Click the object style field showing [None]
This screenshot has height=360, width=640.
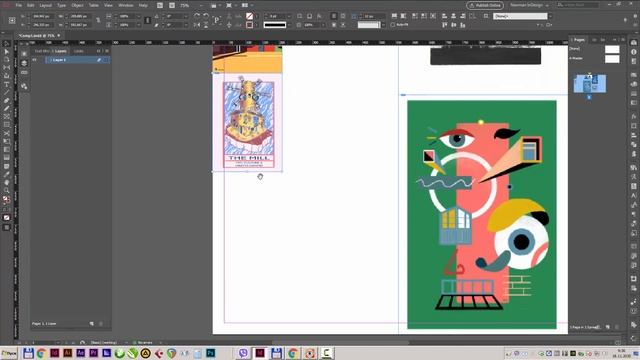520,16
